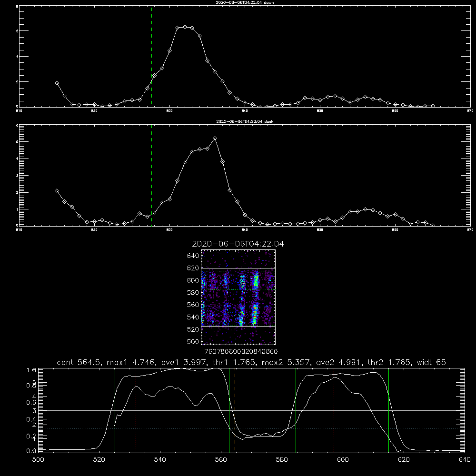The width and height of the screenshot is (476, 476).
Task: Click the y-axis label 520 beside the spectrogram
Action: [x=193, y=329]
